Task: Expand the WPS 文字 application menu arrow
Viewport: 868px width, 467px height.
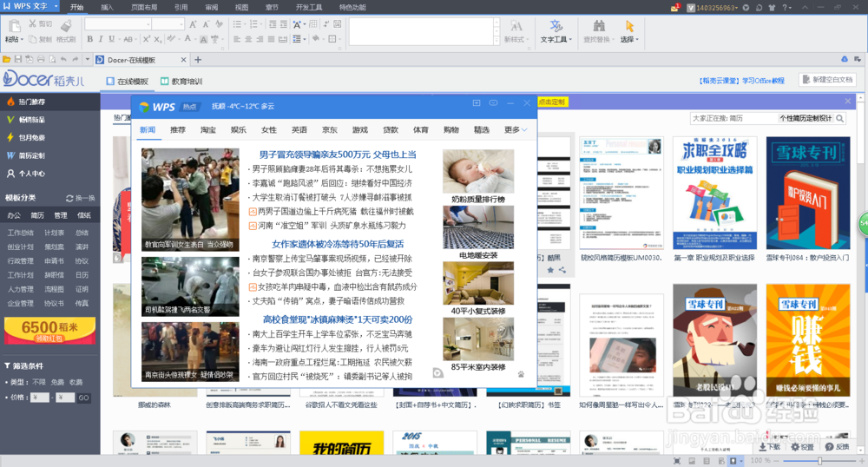Action: 56,6
